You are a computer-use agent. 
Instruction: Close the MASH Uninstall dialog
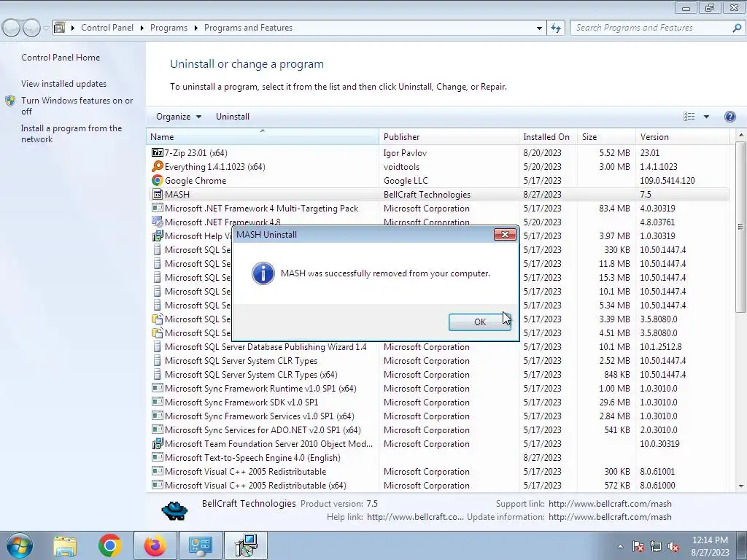[x=505, y=234]
